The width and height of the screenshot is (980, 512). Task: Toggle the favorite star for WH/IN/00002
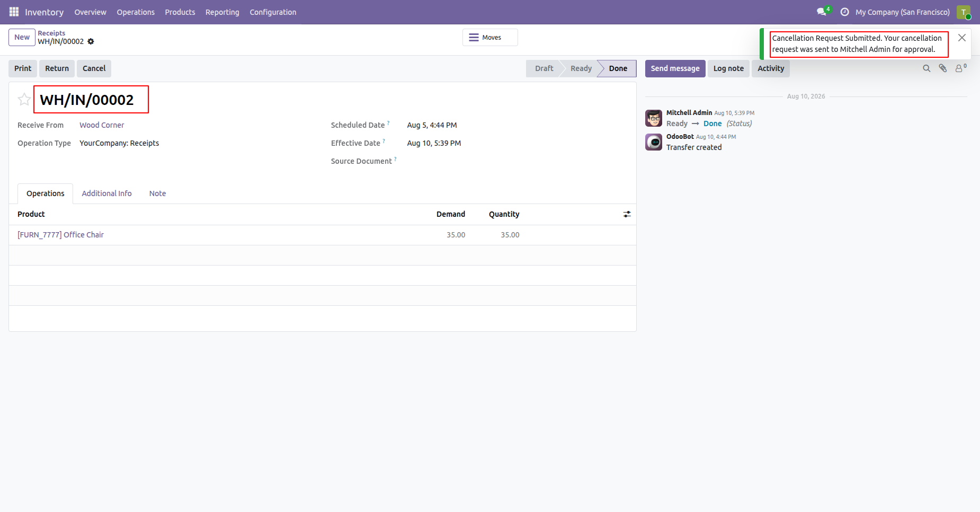(x=24, y=100)
